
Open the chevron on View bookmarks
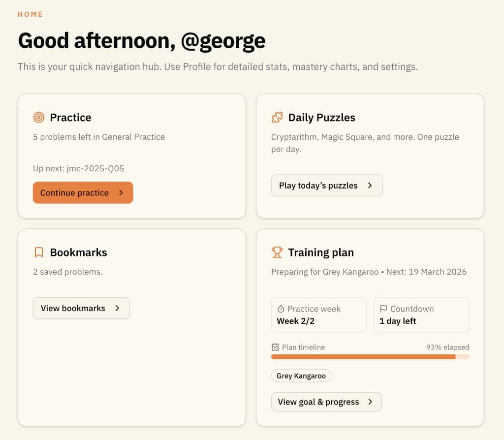point(117,308)
